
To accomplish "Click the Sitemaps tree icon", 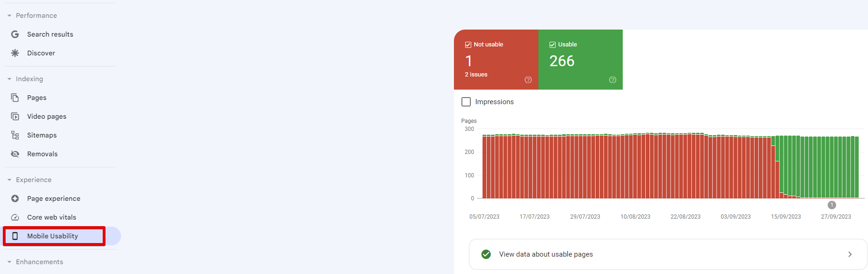I will 15,135.
